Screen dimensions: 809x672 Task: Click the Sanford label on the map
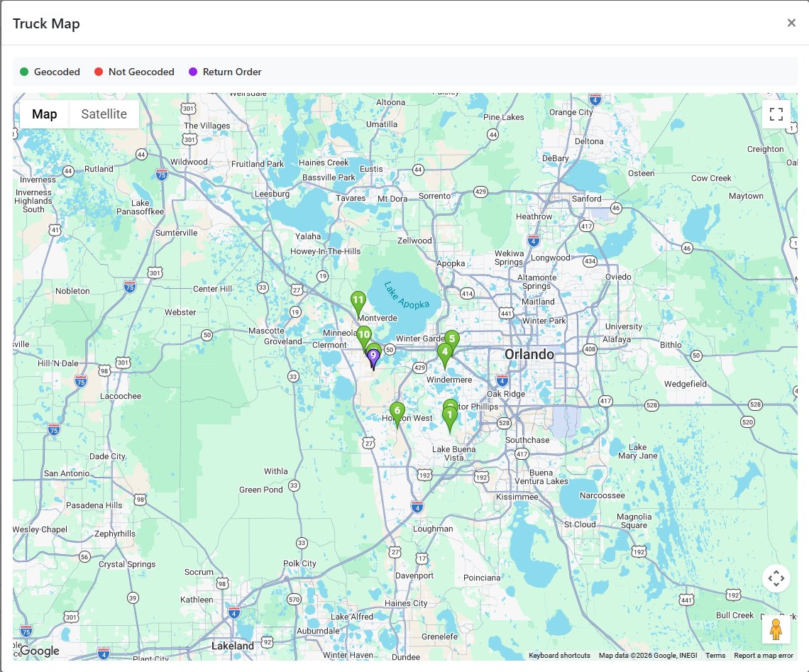point(587,199)
